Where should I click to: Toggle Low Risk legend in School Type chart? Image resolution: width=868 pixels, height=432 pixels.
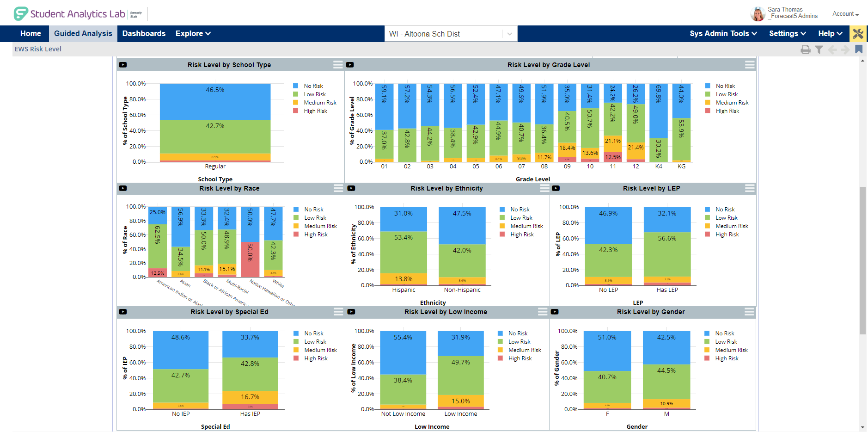tap(309, 94)
